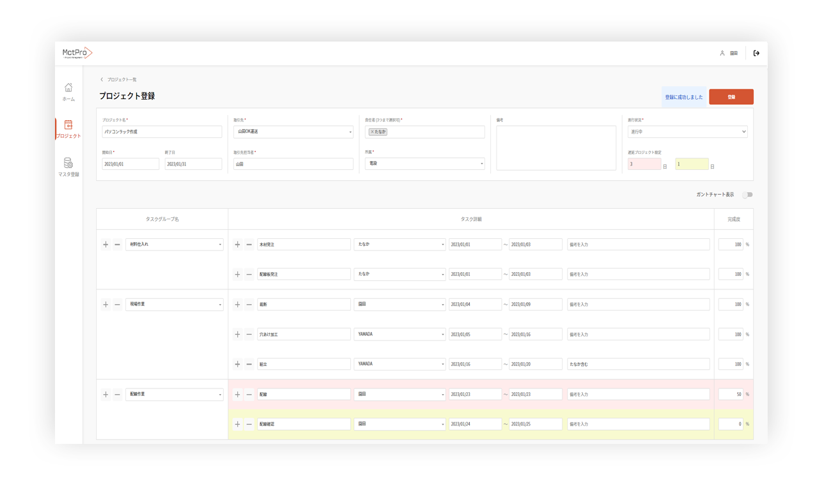
Task: Add a task row below 木材発注
Action: [237, 245]
